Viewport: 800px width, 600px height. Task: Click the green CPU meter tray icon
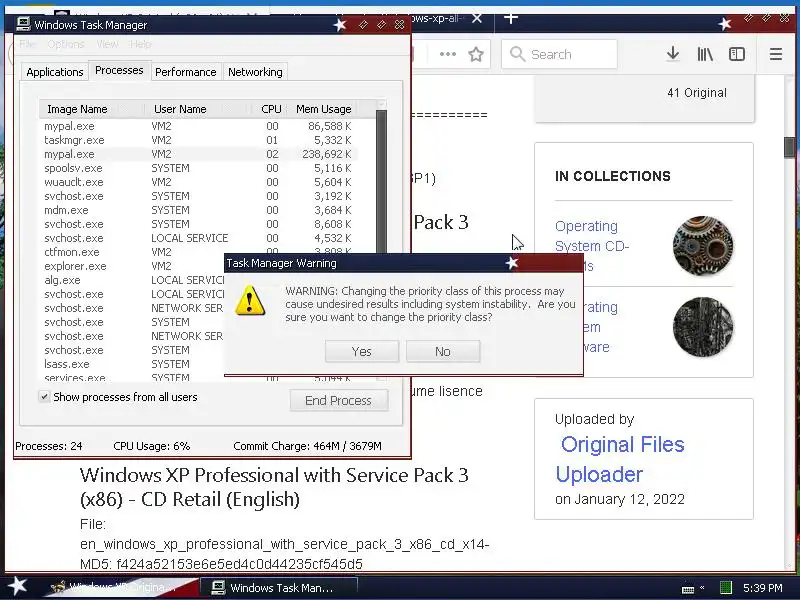726,588
